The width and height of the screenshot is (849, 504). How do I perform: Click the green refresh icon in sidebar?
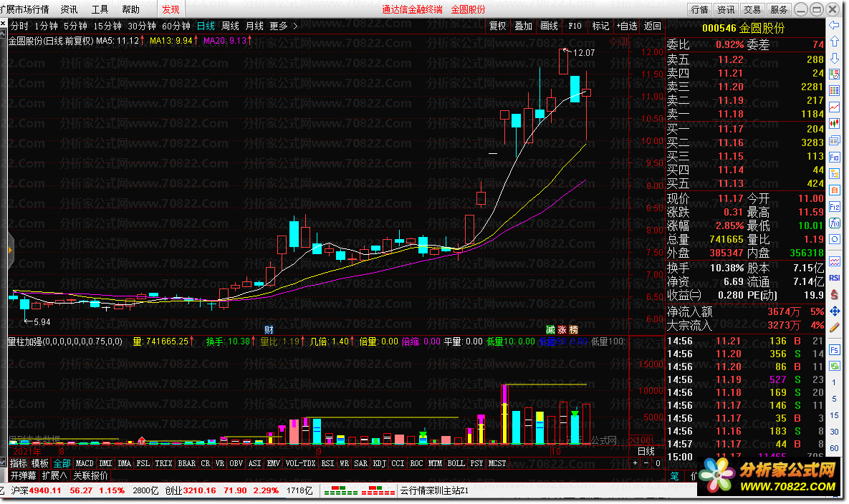(835, 366)
